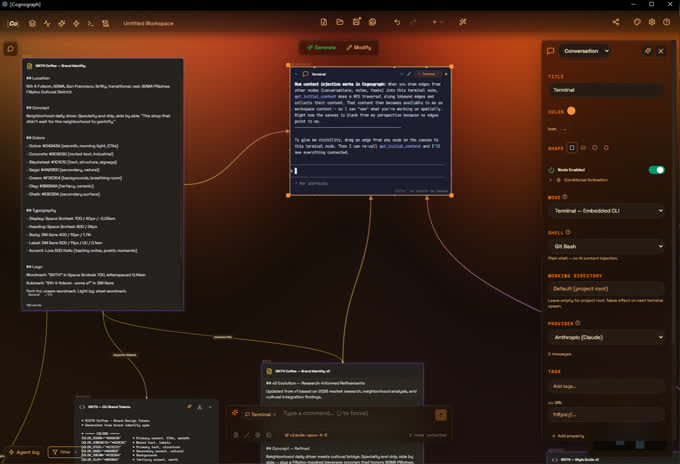680x464 pixels.
Task: Save workspace with the save icon
Action: pyautogui.click(x=356, y=22)
